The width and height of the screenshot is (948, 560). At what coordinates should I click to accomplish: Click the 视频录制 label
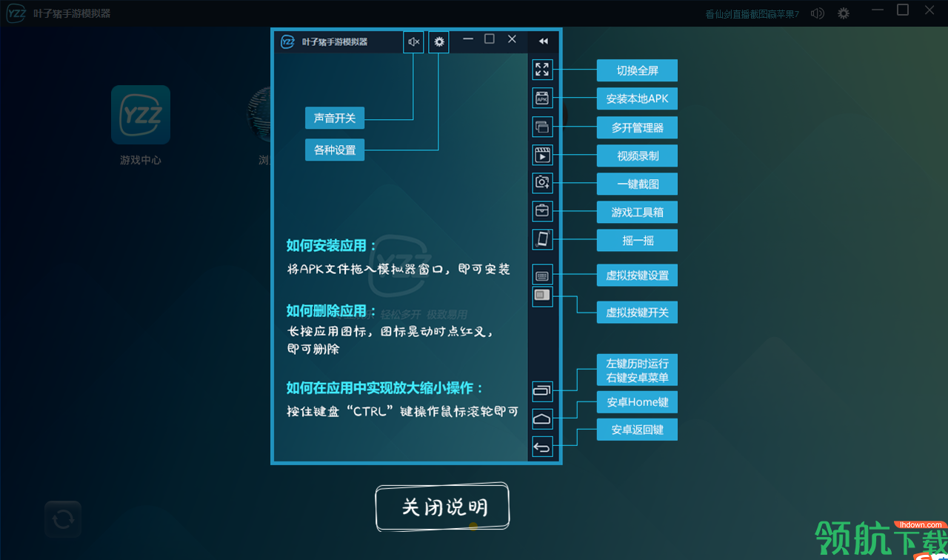tap(637, 156)
